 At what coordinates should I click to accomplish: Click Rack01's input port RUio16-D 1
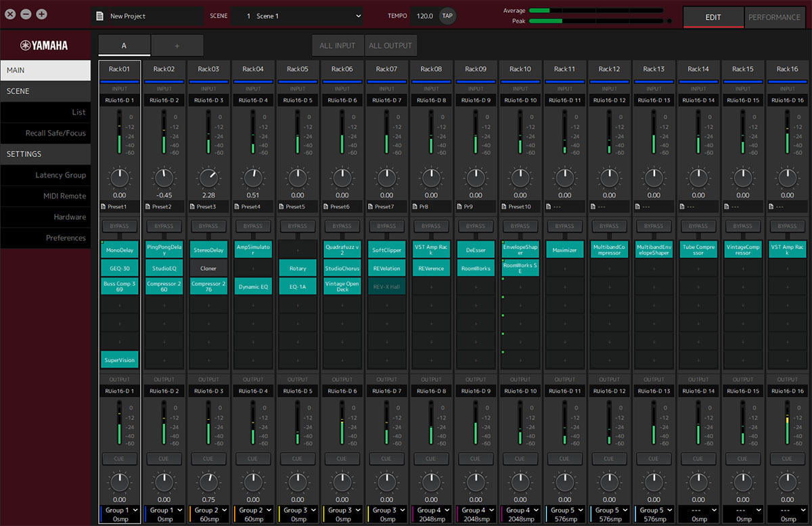pyautogui.click(x=119, y=100)
